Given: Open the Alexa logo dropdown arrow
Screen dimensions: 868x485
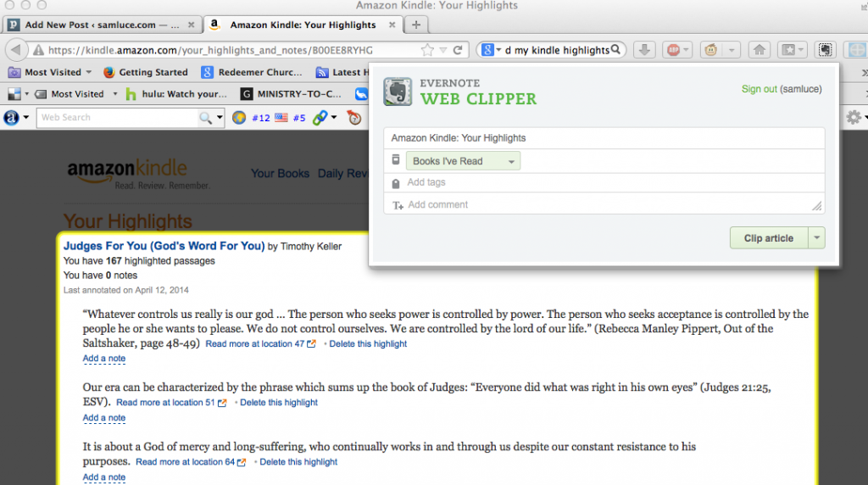Looking at the screenshot, I should pyautogui.click(x=26, y=117).
